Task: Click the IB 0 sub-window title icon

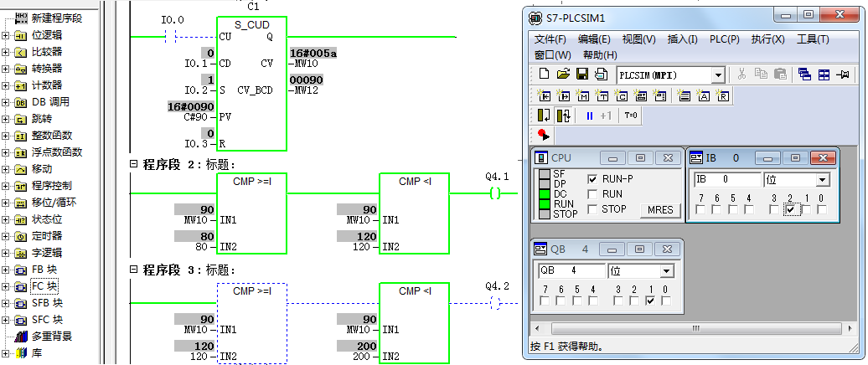Action: click(x=696, y=158)
